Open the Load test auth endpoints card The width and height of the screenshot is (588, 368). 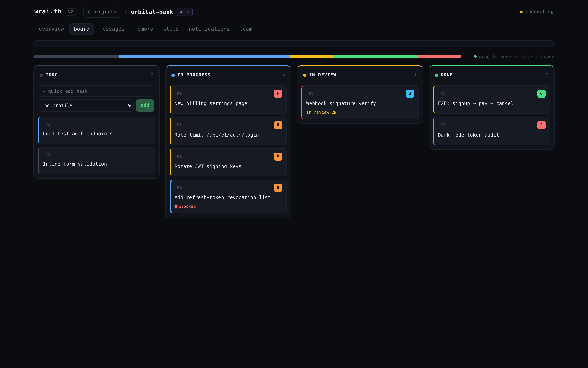click(96, 130)
